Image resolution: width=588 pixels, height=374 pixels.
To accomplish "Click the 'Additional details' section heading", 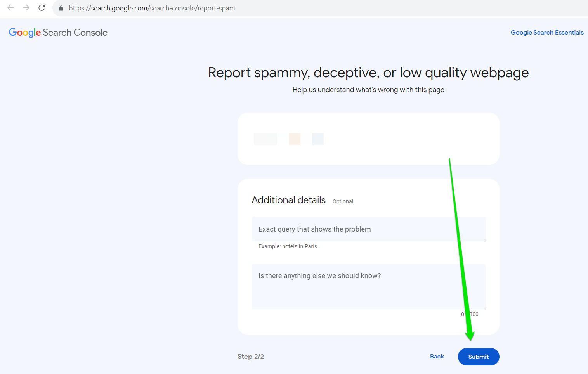I will click(288, 200).
